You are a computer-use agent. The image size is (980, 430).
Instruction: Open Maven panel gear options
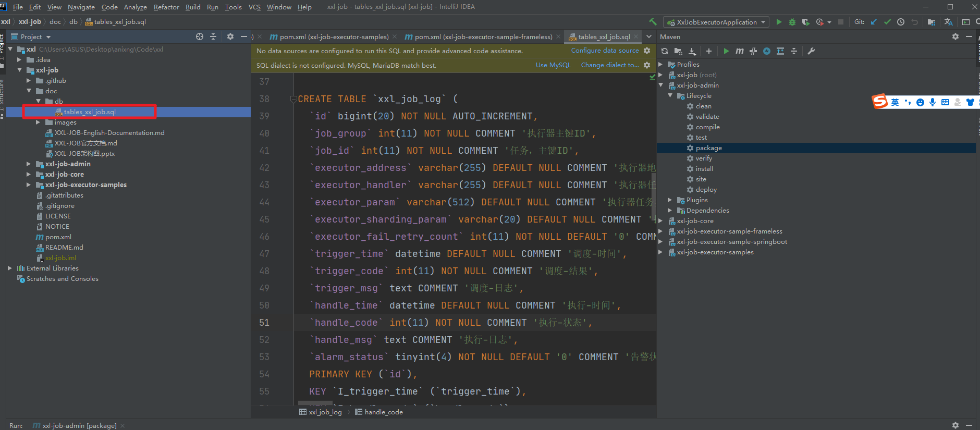tap(955, 36)
